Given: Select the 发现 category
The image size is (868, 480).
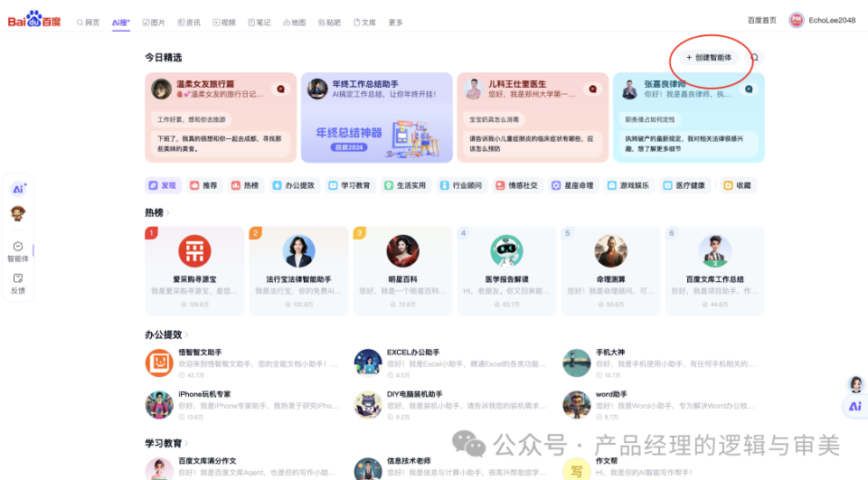Looking at the screenshot, I should point(163,185).
